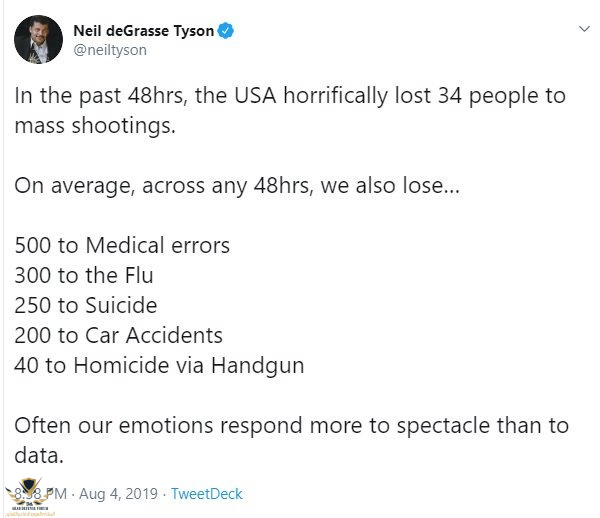Screen dimensions: 600x518
Task: Open Neil deGrasse Tyson's profile photo
Action: pos(39,39)
